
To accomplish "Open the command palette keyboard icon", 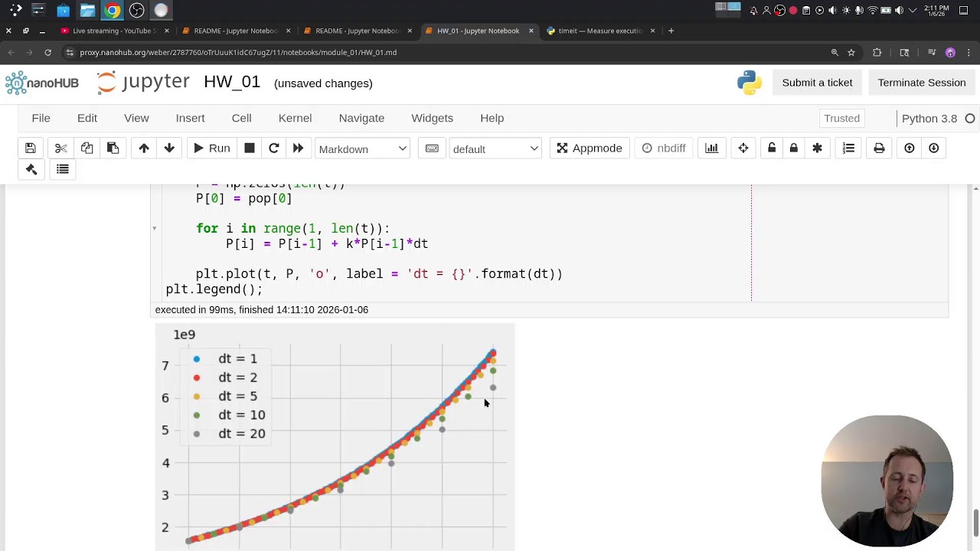I will (432, 148).
